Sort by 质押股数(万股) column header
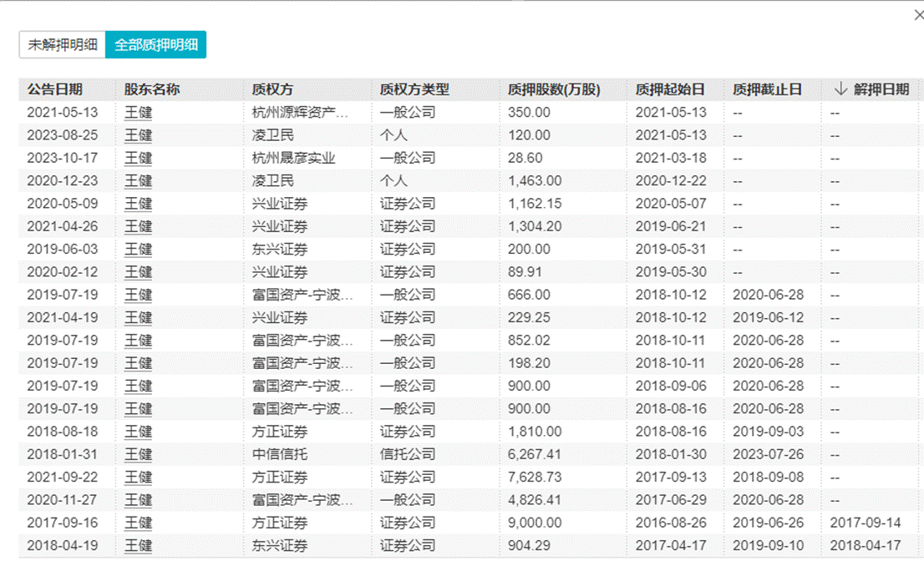This screenshot has width=924, height=566. tap(553, 89)
